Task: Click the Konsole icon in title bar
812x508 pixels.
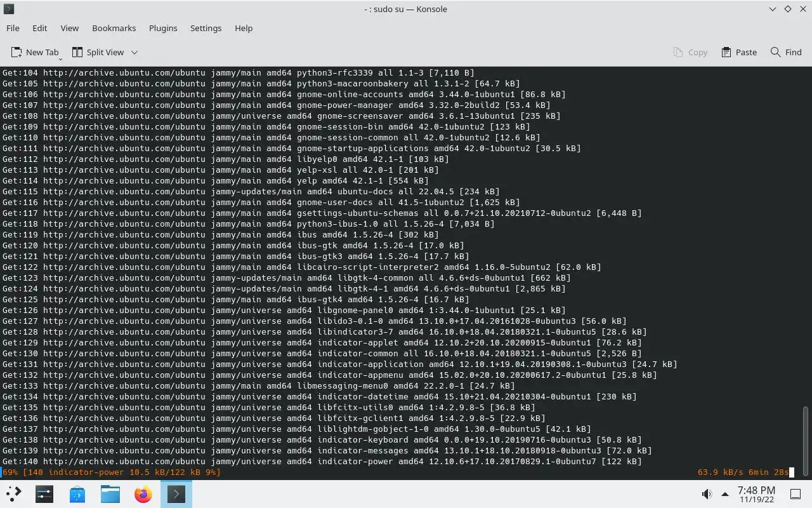Action: coord(9,9)
